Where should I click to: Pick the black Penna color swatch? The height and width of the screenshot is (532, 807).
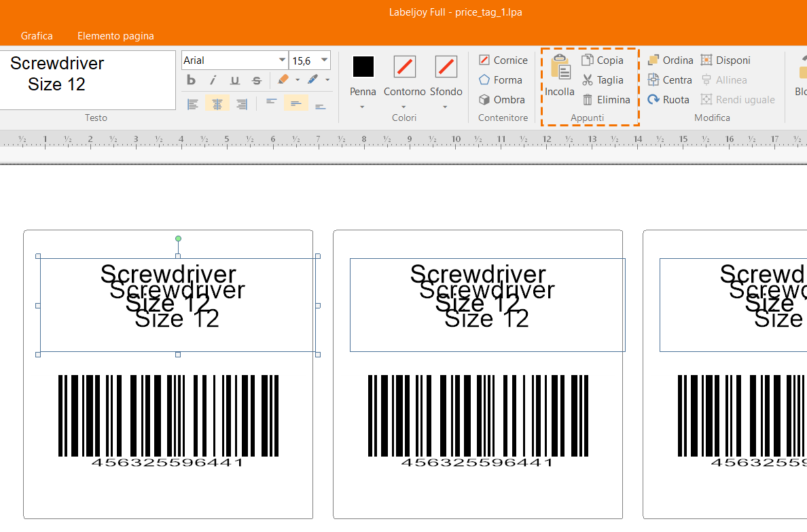pos(363,67)
